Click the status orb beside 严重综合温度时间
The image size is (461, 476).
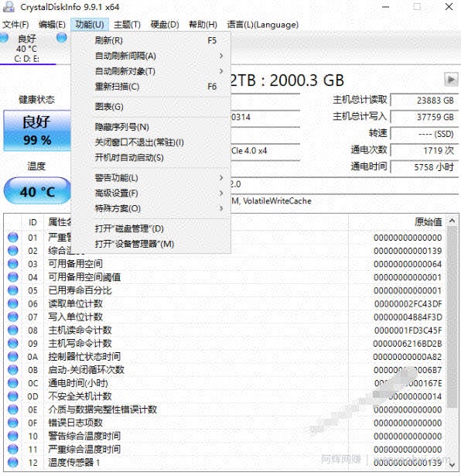pyautogui.click(x=12, y=449)
